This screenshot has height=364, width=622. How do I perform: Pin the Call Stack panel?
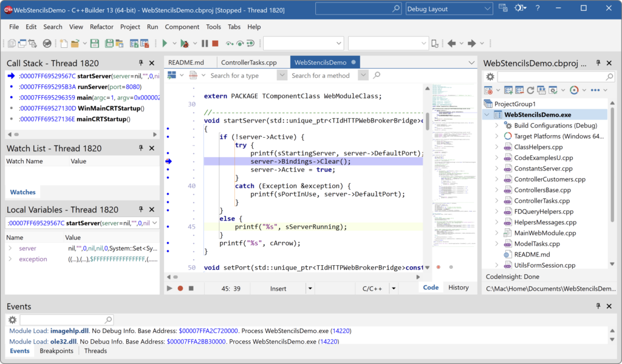click(x=141, y=63)
